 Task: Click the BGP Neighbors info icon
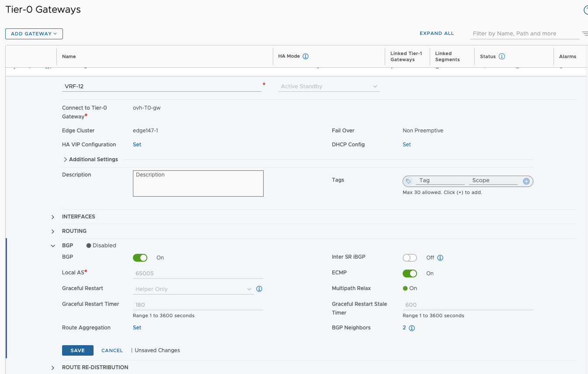tap(411, 328)
